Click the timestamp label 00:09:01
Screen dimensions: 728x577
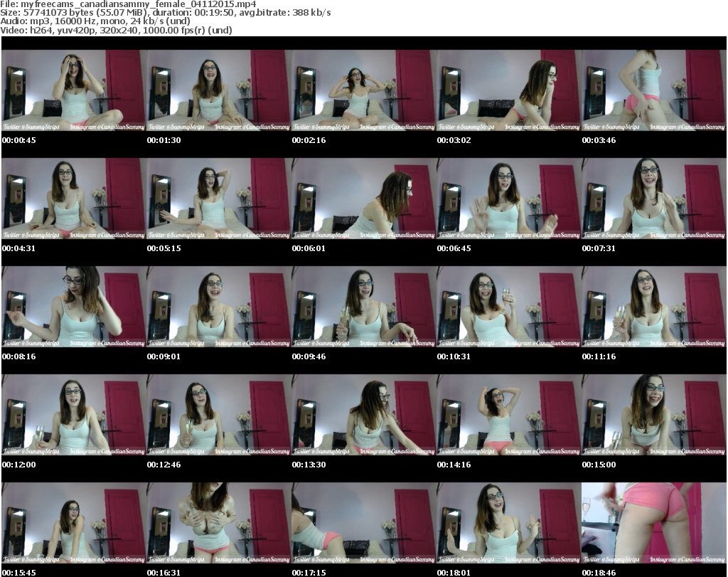(x=164, y=356)
